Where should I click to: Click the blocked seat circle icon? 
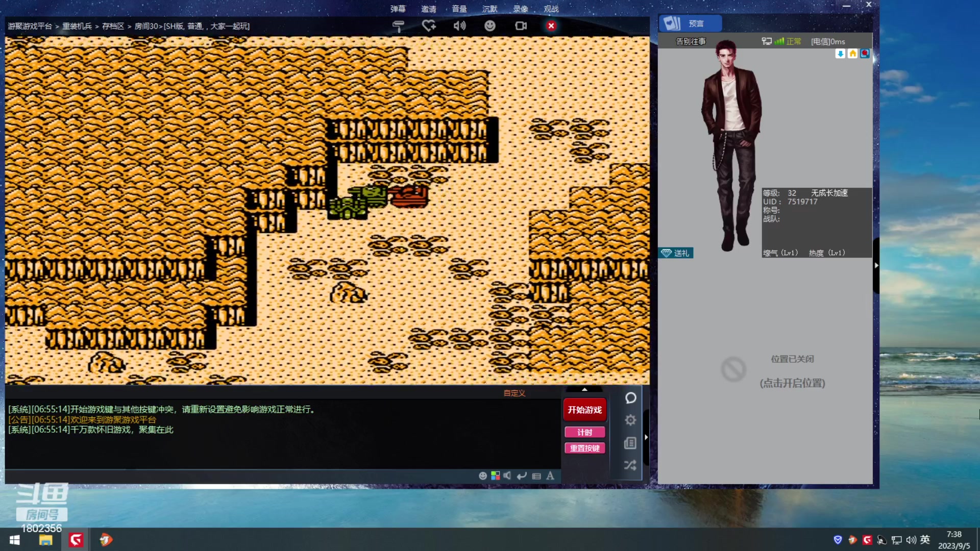click(733, 369)
